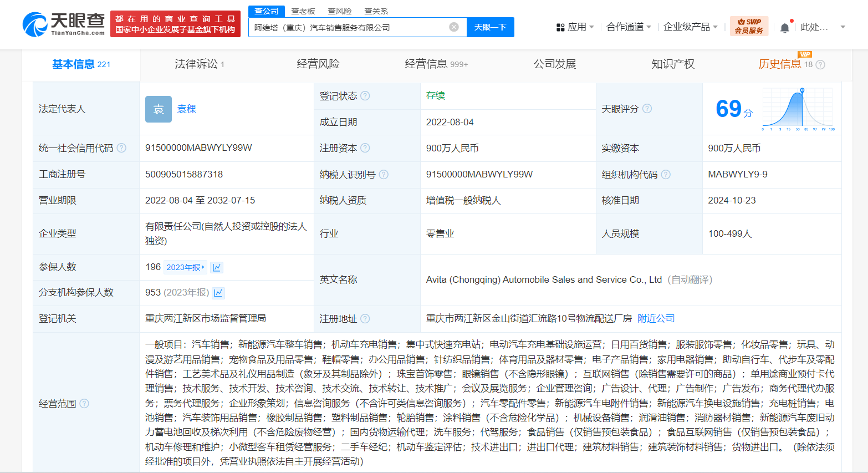Open legal representative 袁稷 link
Viewport: 868px width, 473px height.
187,109
